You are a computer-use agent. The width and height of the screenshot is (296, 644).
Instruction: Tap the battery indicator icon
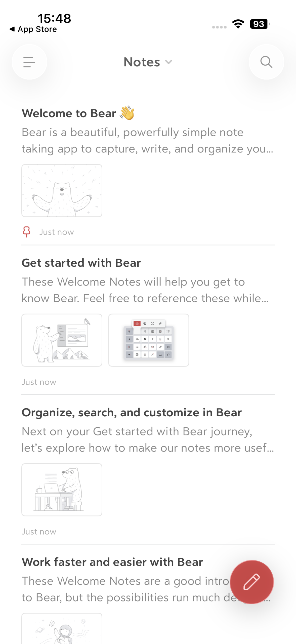pyautogui.click(x=259, y=24)
